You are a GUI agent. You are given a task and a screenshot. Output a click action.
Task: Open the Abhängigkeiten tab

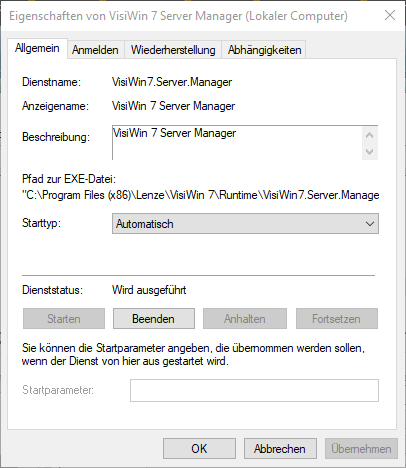pos(264,50)
